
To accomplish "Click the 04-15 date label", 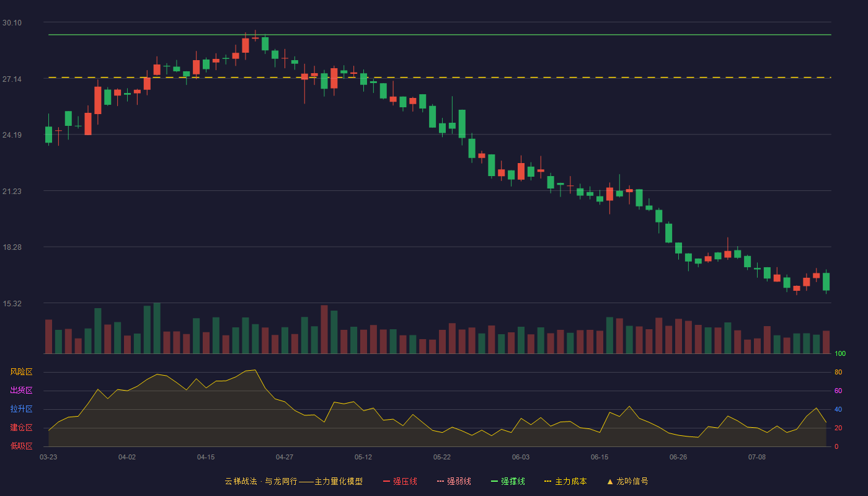I will (206, 457).
